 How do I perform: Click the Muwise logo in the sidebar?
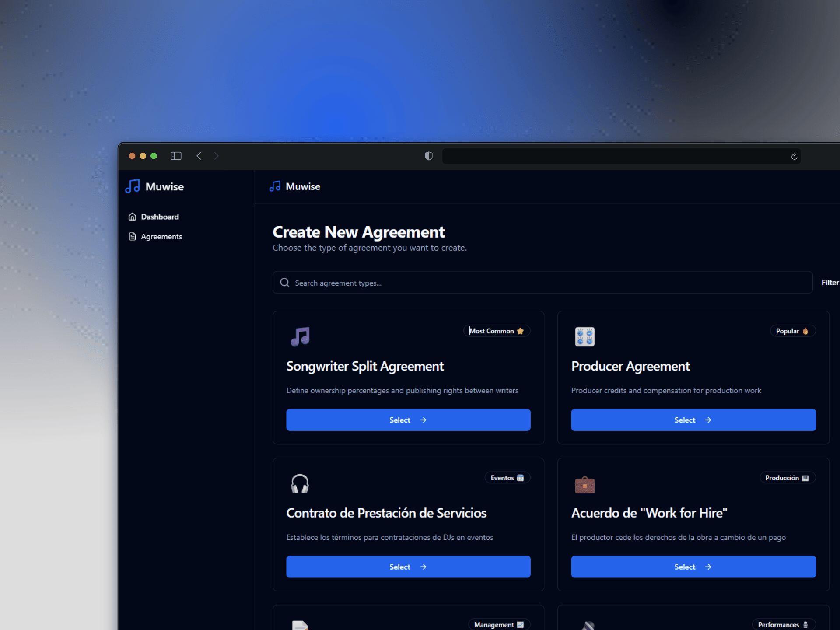point(154,186)
